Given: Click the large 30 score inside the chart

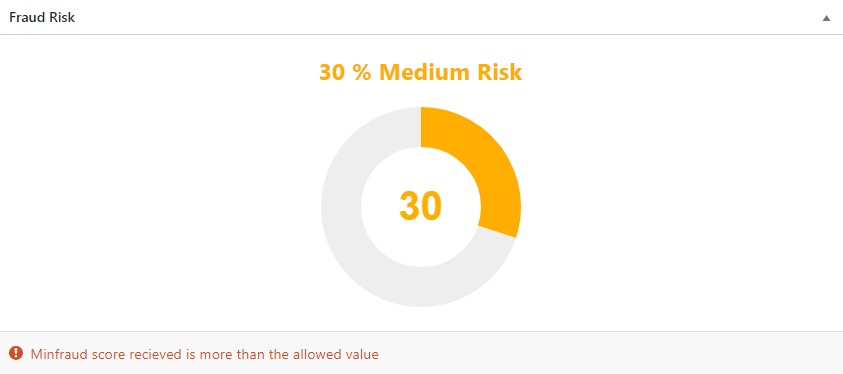Looking at the screenshot, I should pyautogui.click(x=420, y=206).
